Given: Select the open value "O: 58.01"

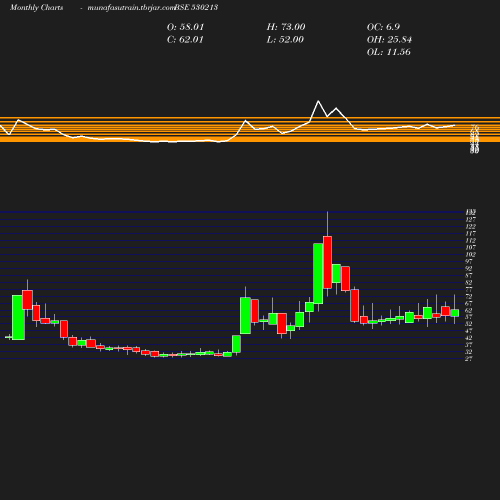Looking at the screenshot, I should pyautogui.click(x=185, y=27).
